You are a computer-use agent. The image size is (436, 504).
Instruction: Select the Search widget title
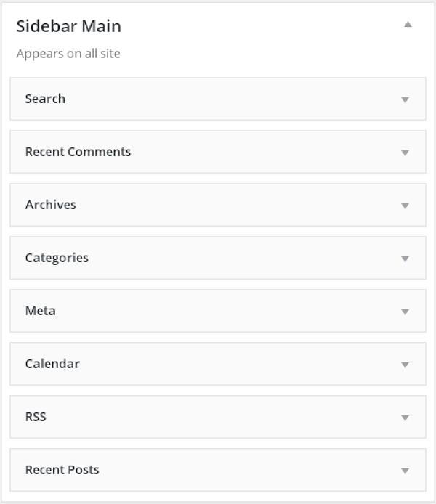pyautogui.click(x=45, y=99)
